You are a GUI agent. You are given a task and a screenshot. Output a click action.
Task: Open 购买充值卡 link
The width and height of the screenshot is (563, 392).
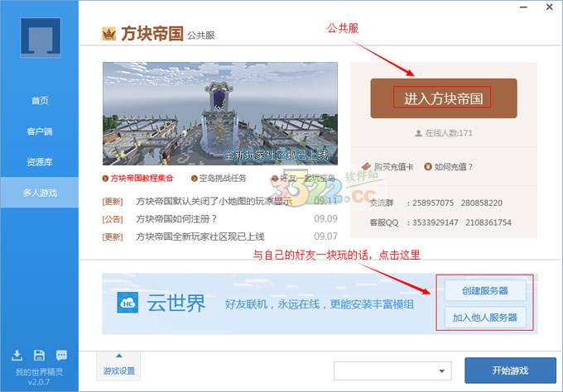[x=393, y=167]
